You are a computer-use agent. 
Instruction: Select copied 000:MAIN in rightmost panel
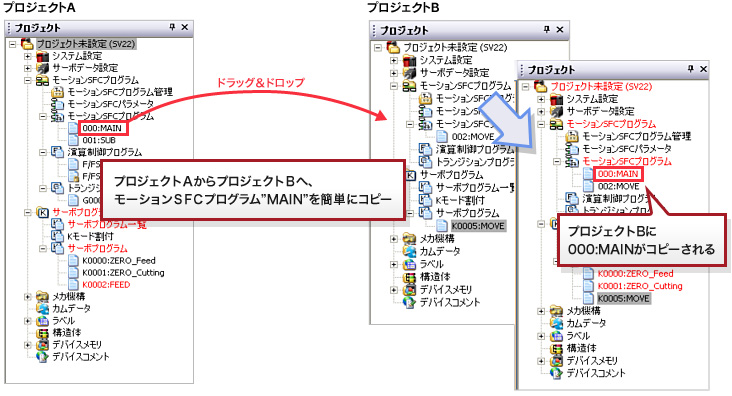click(x=618, y=174)
